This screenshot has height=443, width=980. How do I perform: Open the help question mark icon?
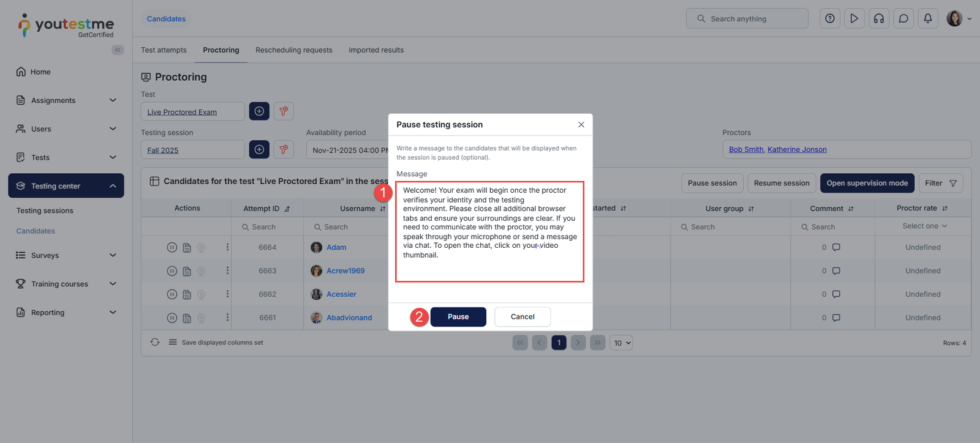830,19
